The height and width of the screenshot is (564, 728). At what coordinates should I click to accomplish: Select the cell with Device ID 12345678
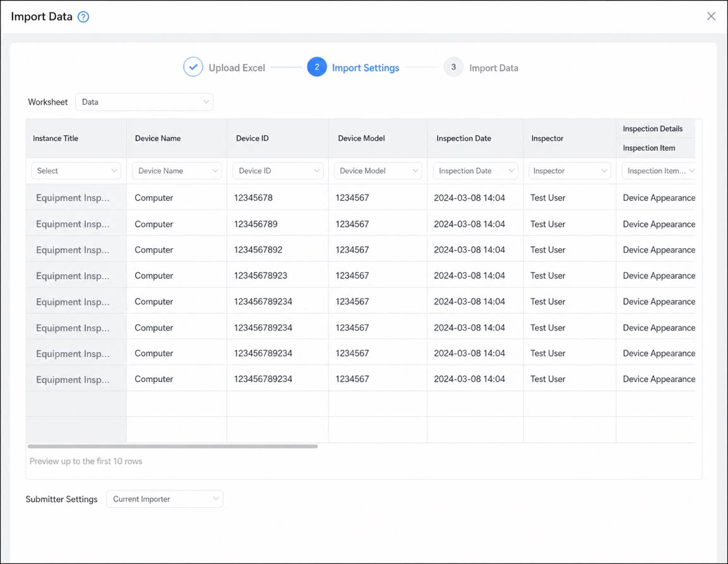point(278,198)
